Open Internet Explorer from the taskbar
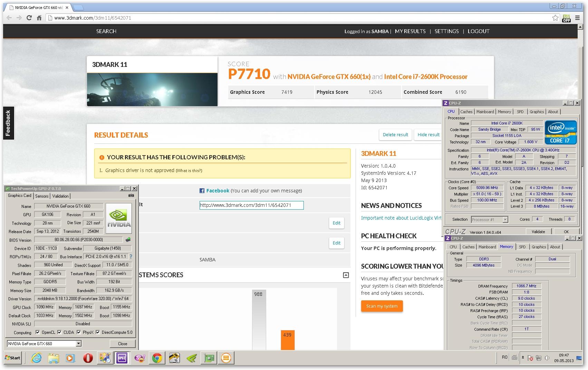588x370 pixels. coord(36,358)
